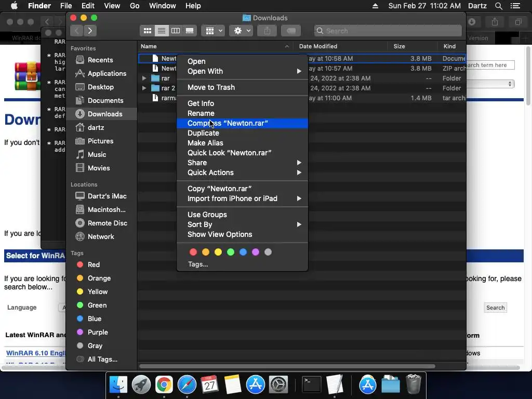
Task: Click the browser page Search button
Action: 495,308
